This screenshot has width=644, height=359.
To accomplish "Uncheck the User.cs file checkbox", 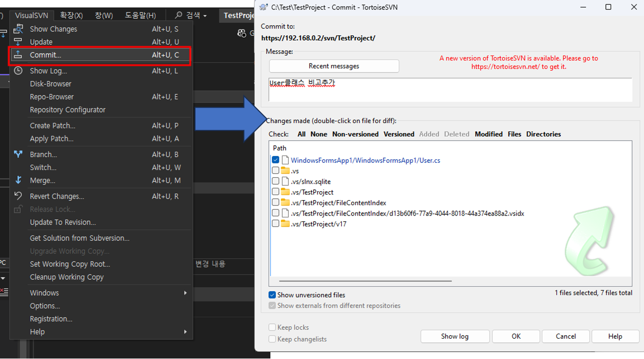I will click(275, 160).
